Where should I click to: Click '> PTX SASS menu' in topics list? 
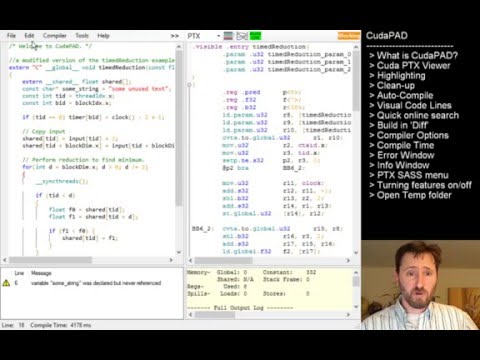coord(409,175)
